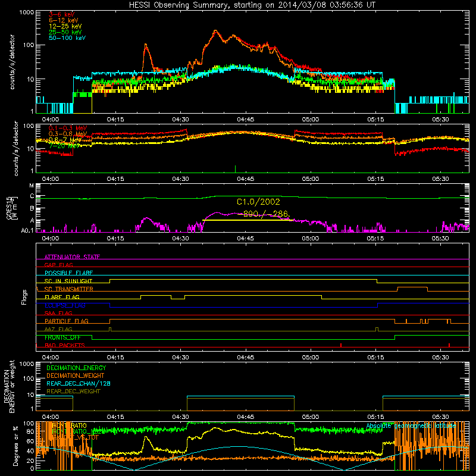Select the orange 6-12 keV legend label
The height and width of the screenshot is (476, 476).
tap(64, 20)
